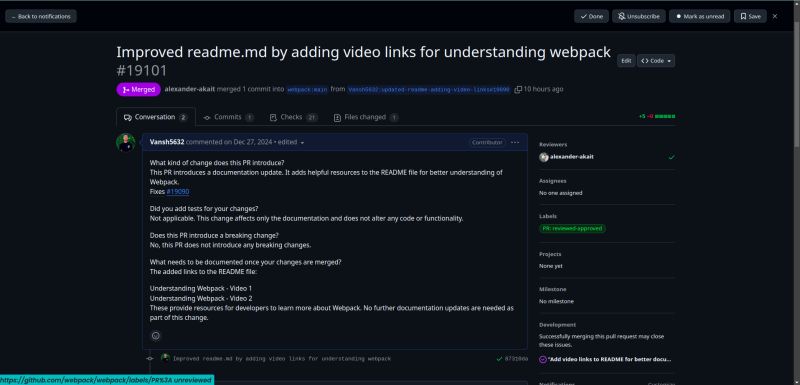
Task: Click the 'None yet' projects text
Action: click(x=551, y=266)
